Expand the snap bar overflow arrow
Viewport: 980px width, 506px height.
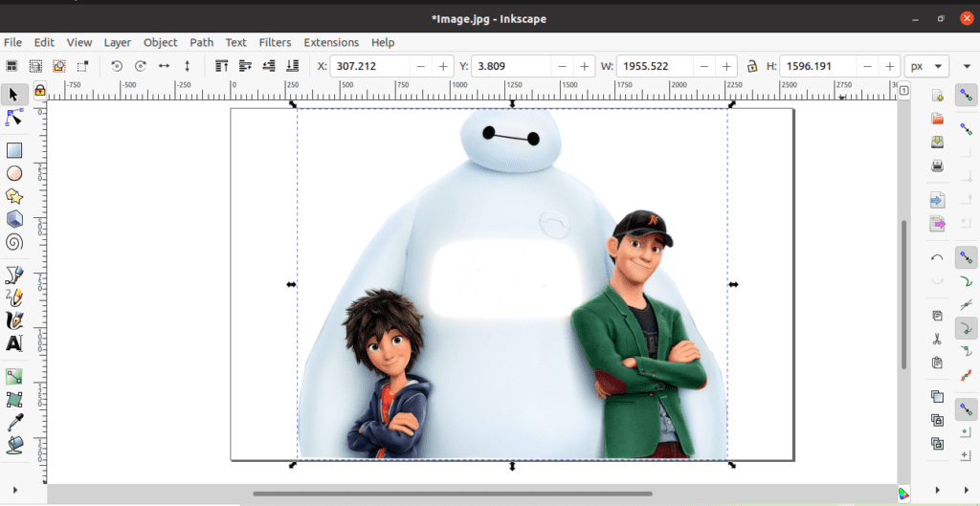tap(967, 490)
